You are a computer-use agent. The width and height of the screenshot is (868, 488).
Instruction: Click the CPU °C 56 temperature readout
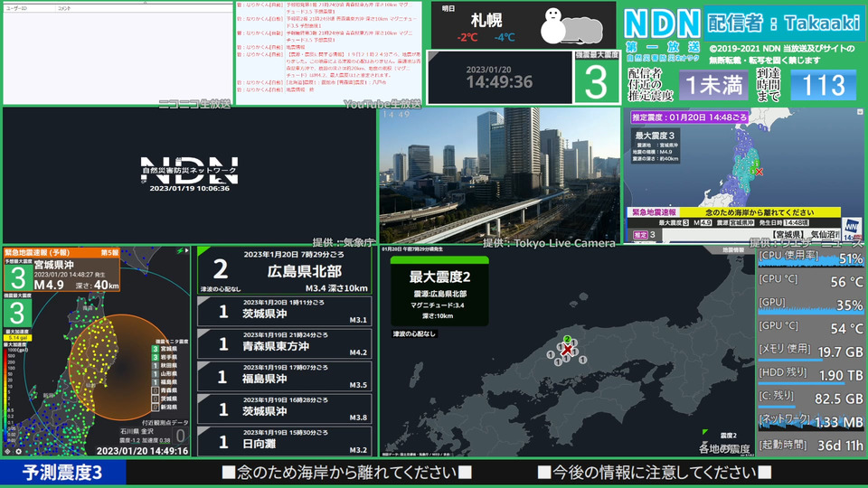click(x=810, y=282)
